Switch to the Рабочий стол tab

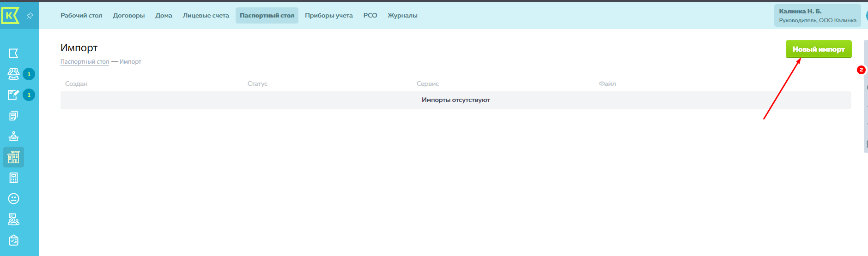pos(81,15)
